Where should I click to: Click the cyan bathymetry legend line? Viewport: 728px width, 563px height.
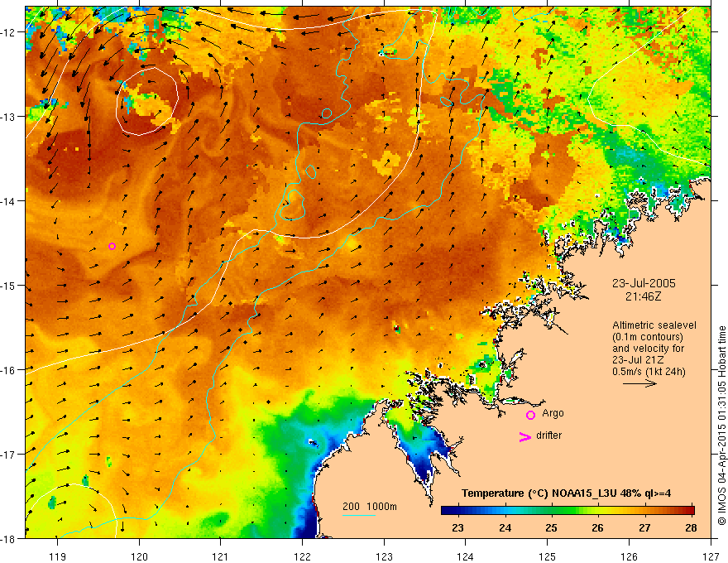tap(359, 515)
